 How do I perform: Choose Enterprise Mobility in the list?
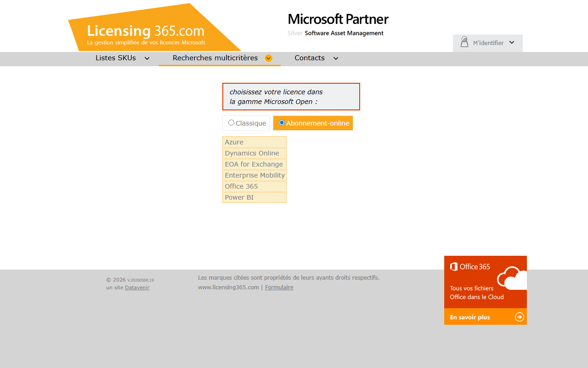coord(254,175)
